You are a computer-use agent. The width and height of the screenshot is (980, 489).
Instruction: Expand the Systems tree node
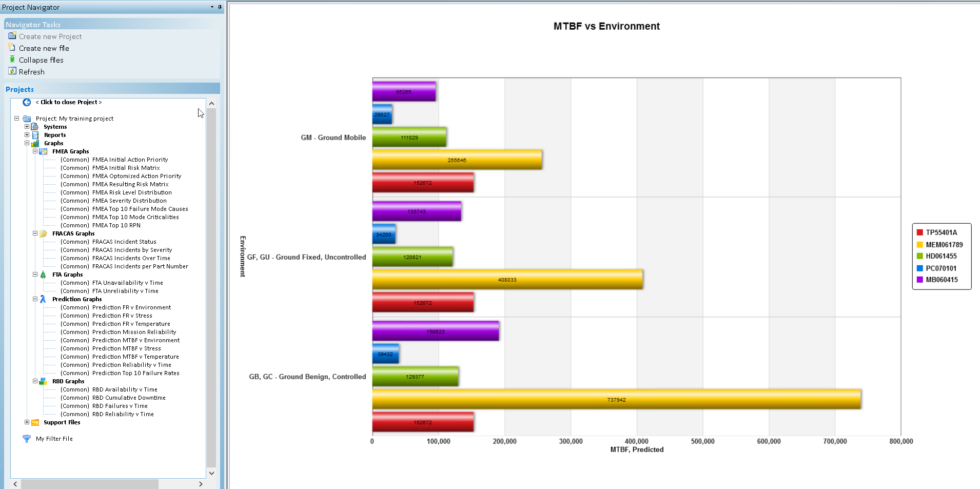27,126
